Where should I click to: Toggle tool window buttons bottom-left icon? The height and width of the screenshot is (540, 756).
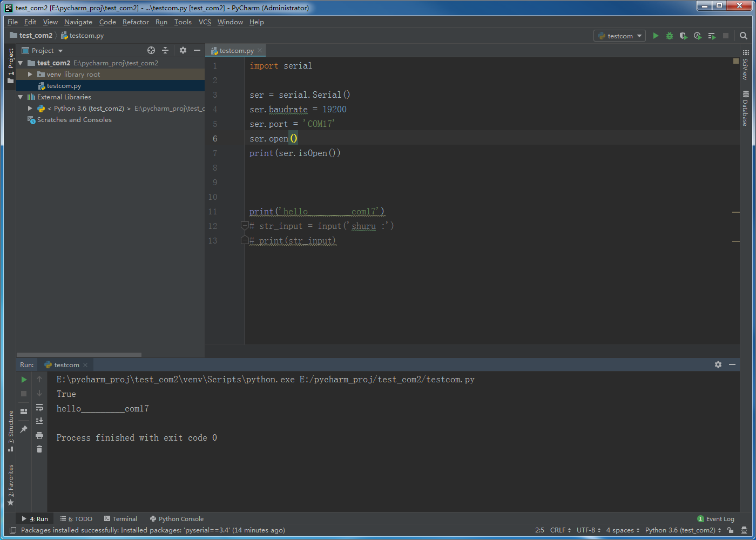13,530
